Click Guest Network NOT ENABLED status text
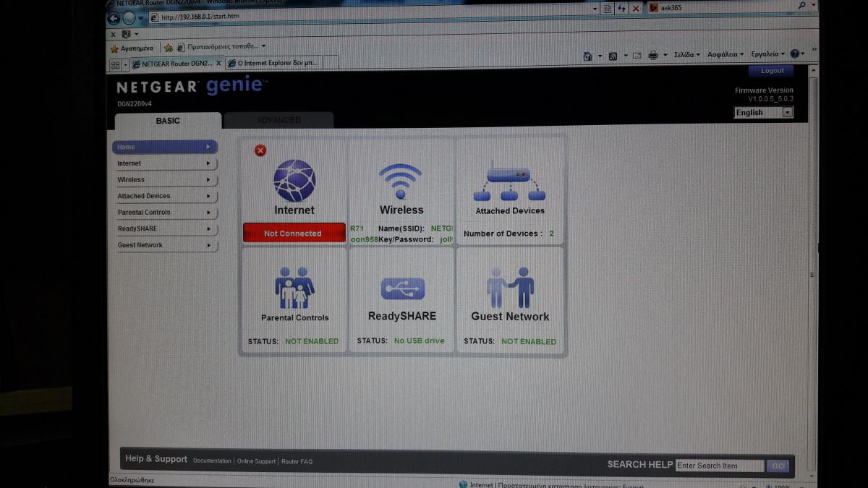Viewport: 868px width, 488px height. click(x=529, y=341)
